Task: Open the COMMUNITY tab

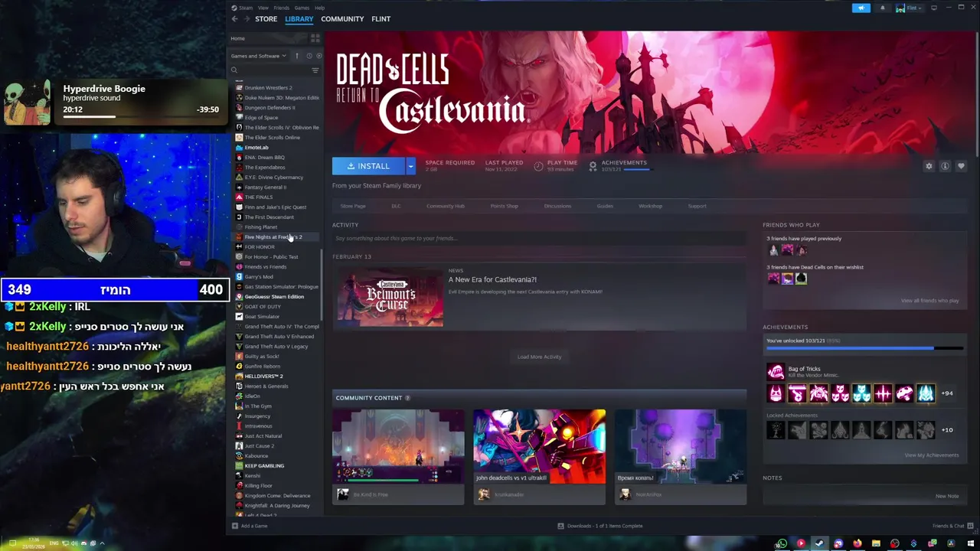Action: coord(342,18)
